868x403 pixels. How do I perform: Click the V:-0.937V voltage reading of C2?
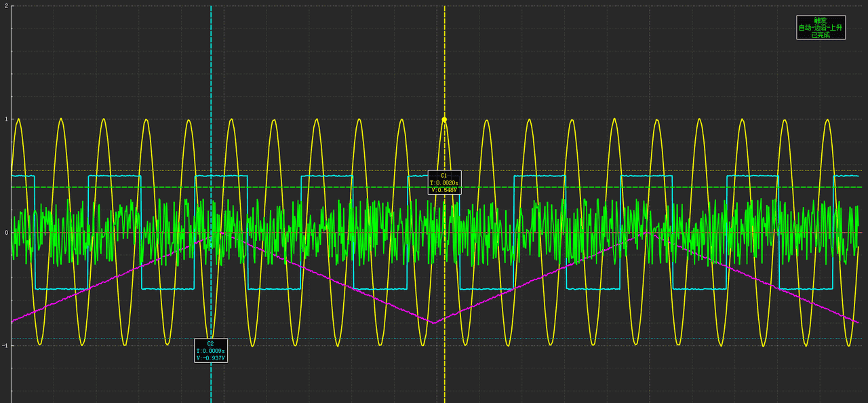[x=211, y=358]
